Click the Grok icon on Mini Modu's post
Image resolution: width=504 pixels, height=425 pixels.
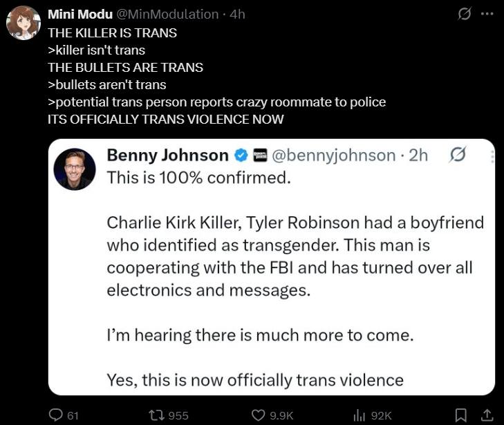pos(465,14)
